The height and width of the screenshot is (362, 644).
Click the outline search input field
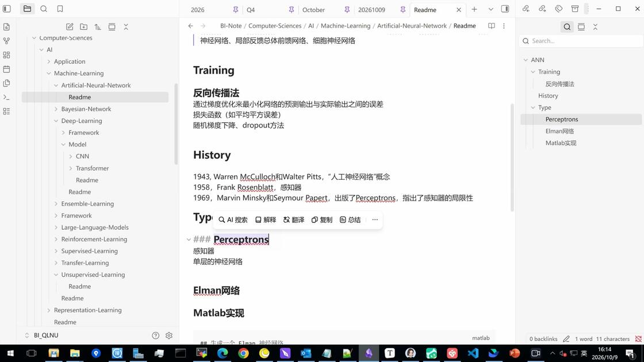click(x=581, y=41)
